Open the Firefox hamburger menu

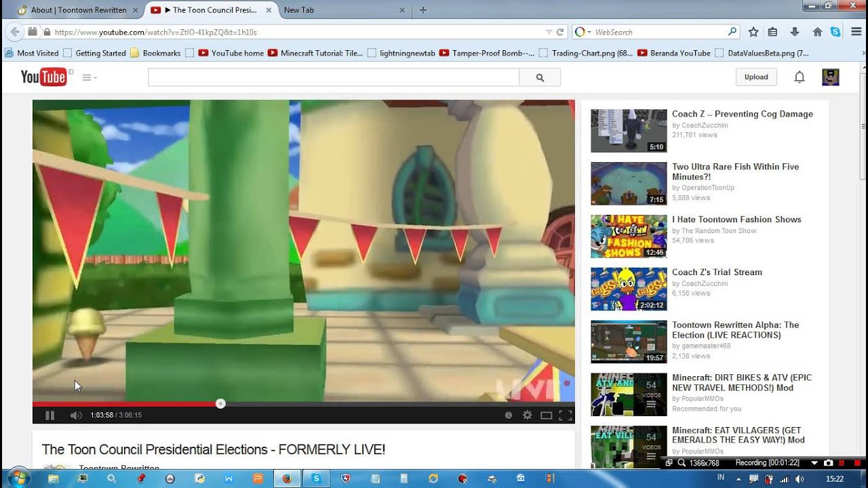pos(855,32)
